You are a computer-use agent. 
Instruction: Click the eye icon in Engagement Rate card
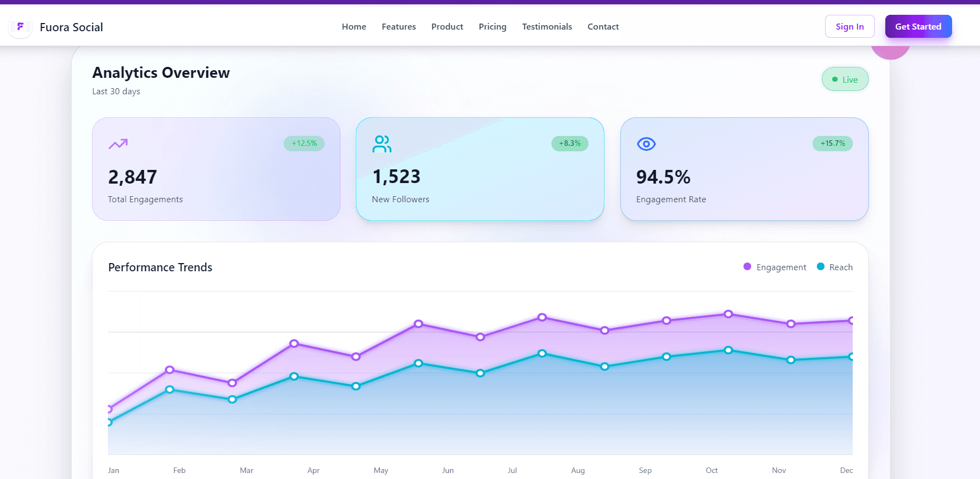coord(646,144)
